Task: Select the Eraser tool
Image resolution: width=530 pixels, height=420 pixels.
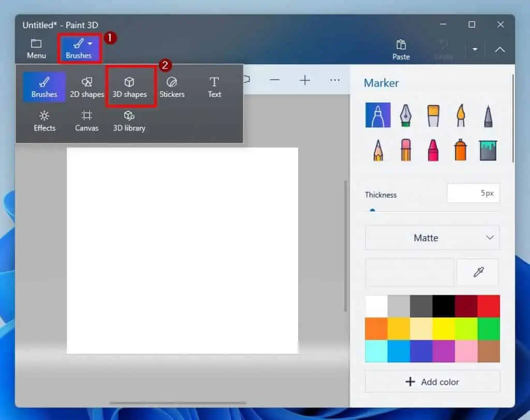Action: click(x=406, y=150)
